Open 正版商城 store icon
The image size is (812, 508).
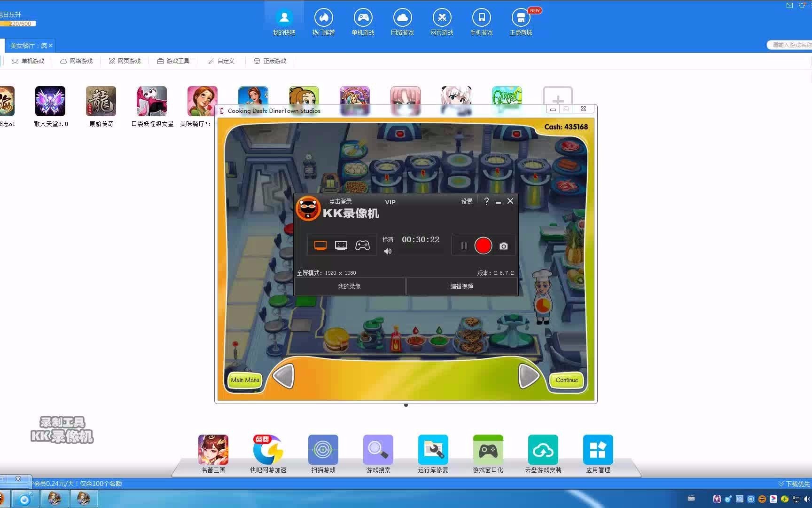(521, 22)
